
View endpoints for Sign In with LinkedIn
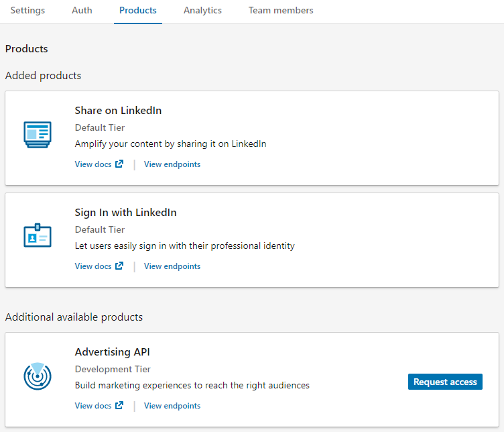[172, 266]
